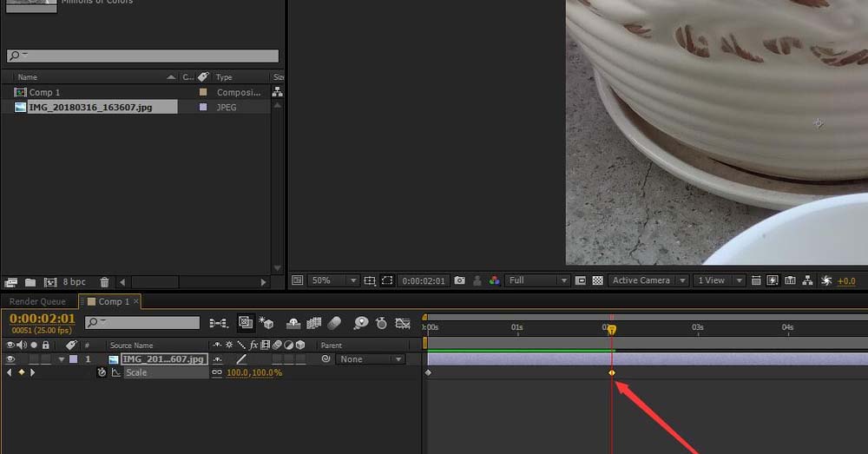Click the Scale stopwatch icon
This screenshot has height=454, width=868.
[x=102, y=372]
